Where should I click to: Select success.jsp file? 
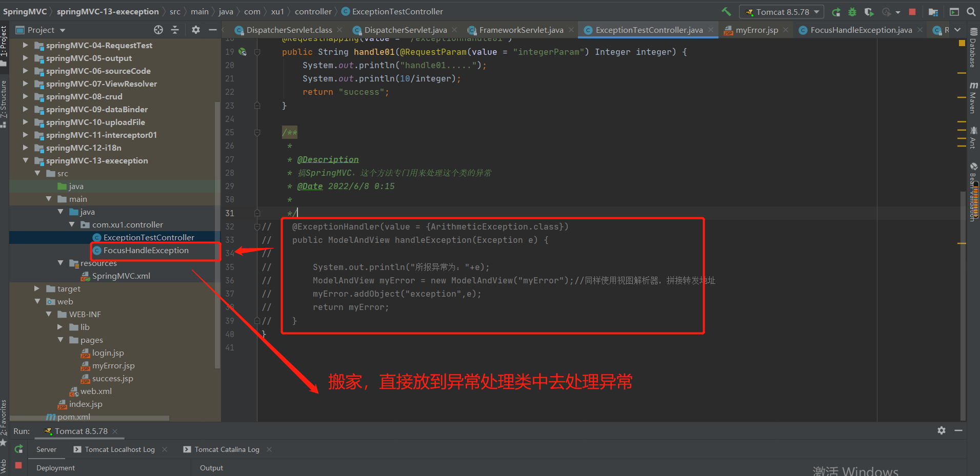[x=112, y=379]
